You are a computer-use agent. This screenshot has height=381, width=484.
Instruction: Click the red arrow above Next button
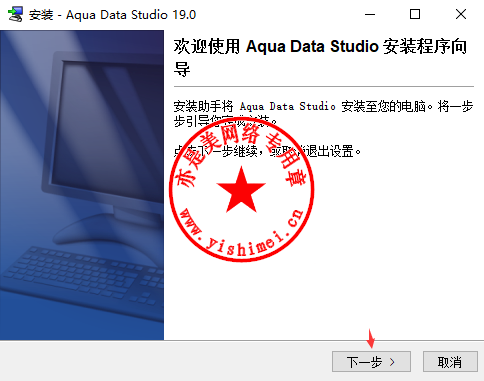pyautogui.click(x=370, y=338)
